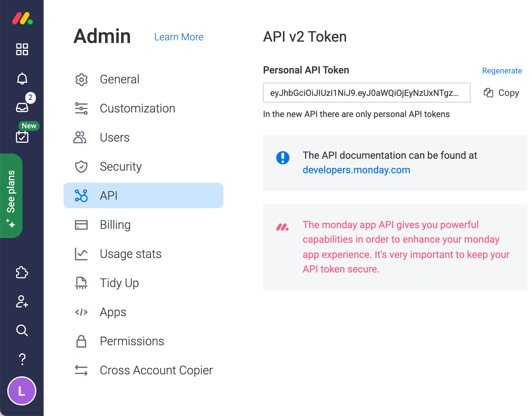Image resolution: width=532 pixels, height=416 pixels.
Task: Open the inbox icon showing 2 updates
Action: 22,106
